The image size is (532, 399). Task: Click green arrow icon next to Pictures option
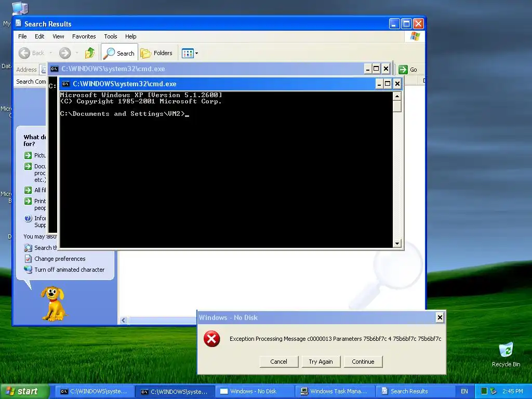(28, 155)
